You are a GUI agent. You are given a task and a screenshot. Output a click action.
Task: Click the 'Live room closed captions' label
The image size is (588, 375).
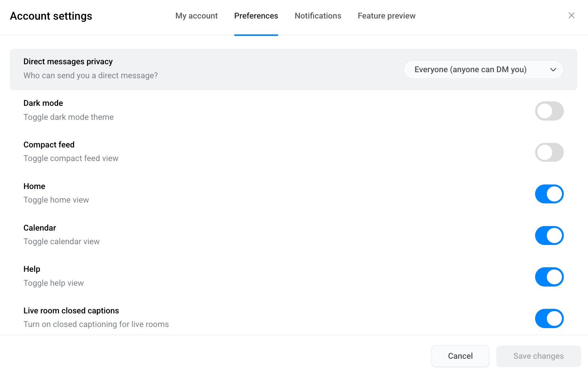[71, 311]
